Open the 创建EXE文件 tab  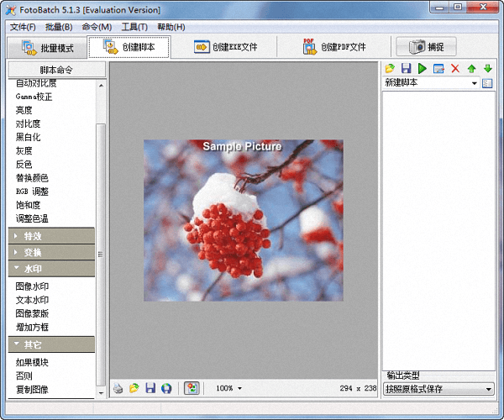[225, 47]
